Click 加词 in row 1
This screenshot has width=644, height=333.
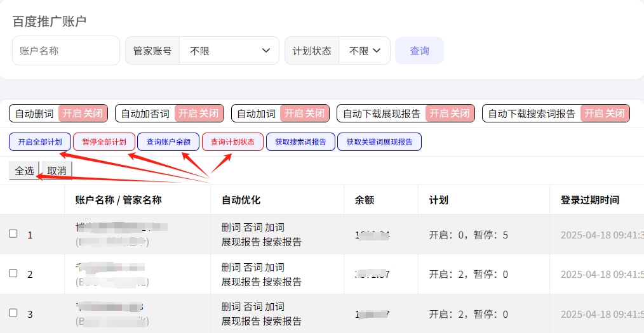(274, 227)
